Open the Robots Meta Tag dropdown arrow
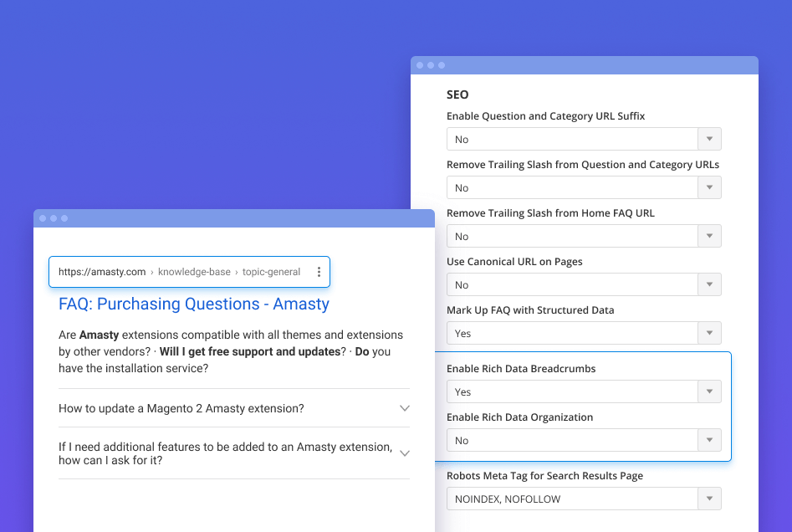Viewport: 792px width, 532px height. click(x=709, y=499)
